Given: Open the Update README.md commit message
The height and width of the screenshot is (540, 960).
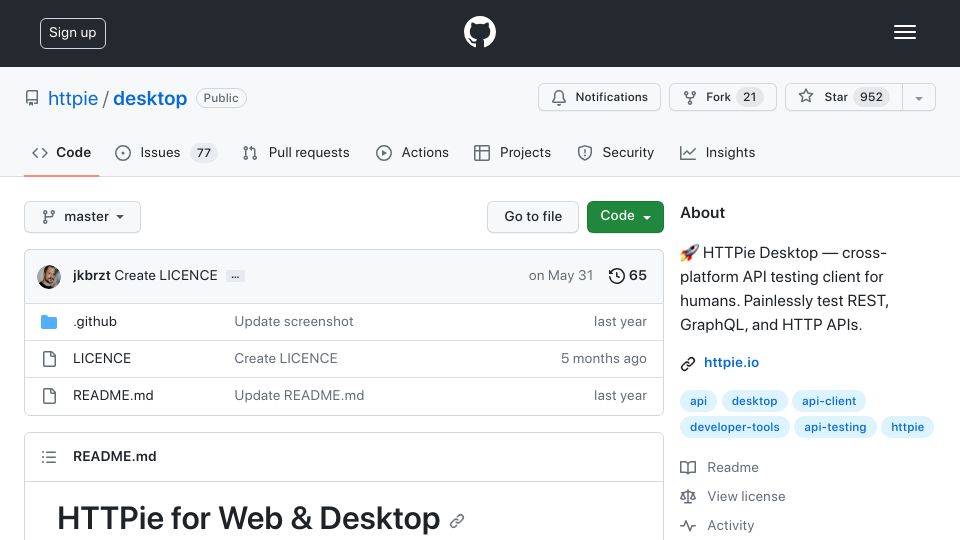Looking at the screenshot, I should pos(299,396).
